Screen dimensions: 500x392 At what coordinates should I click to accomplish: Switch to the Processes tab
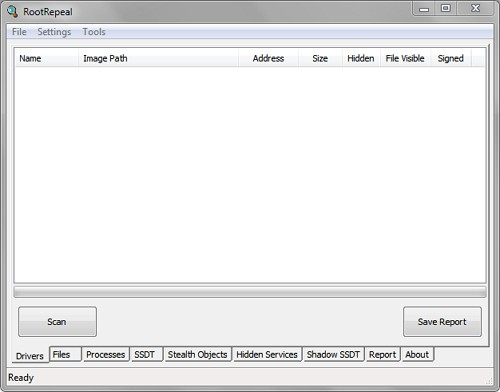106,354
